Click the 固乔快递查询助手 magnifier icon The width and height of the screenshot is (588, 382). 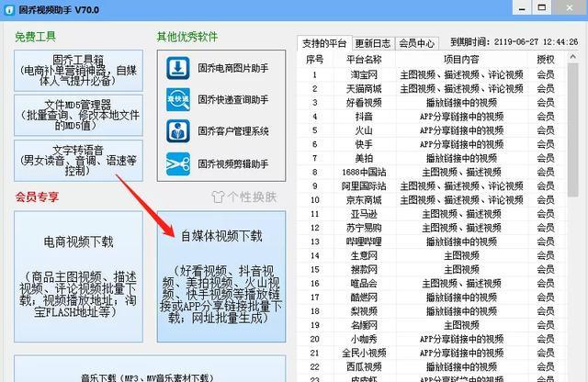pos(177,99)
